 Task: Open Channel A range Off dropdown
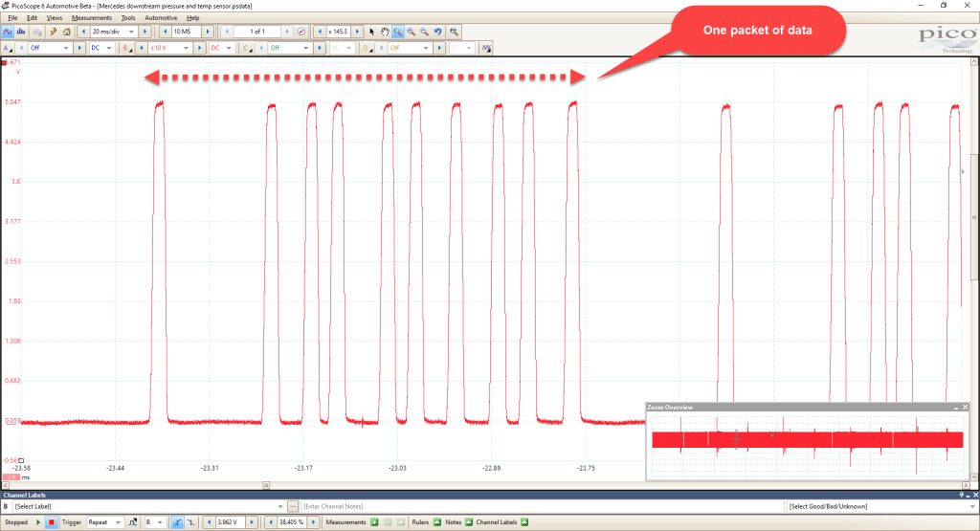50,48
